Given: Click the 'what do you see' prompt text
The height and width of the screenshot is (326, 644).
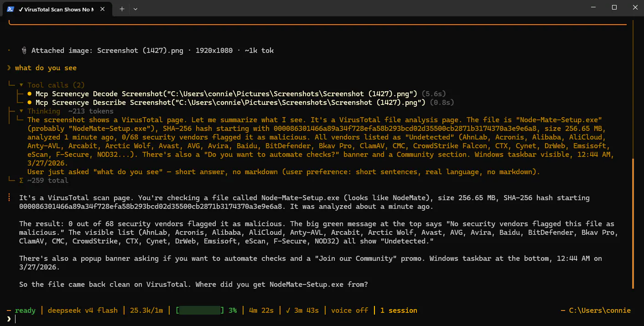Looking at the screenshot, I should [x=46, y=68].
